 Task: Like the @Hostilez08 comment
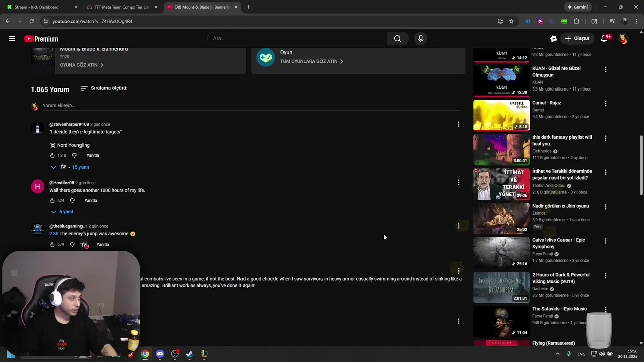click(52, 200)
